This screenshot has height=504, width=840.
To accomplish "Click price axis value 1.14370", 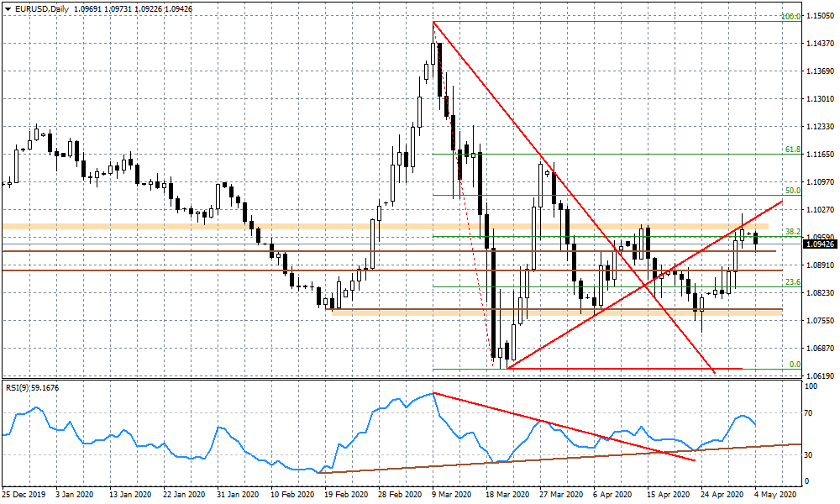I will point(820,44).
